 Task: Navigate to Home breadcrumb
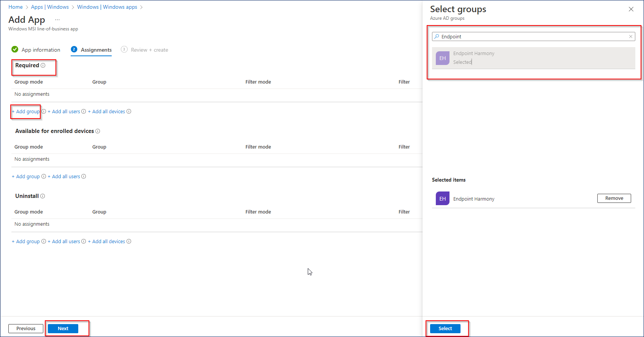pyautogui.click(x=16, y=7)
